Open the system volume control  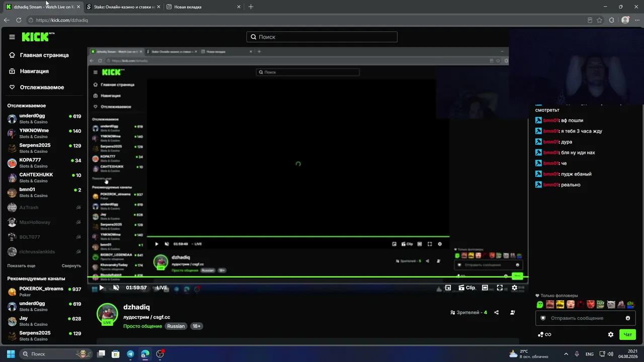tap(610, 354)
